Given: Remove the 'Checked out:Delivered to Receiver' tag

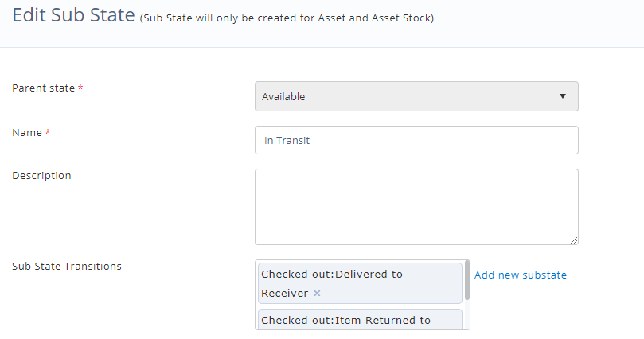Looking at the screenshot, I should pyautogui.click(x=317, y=294).
